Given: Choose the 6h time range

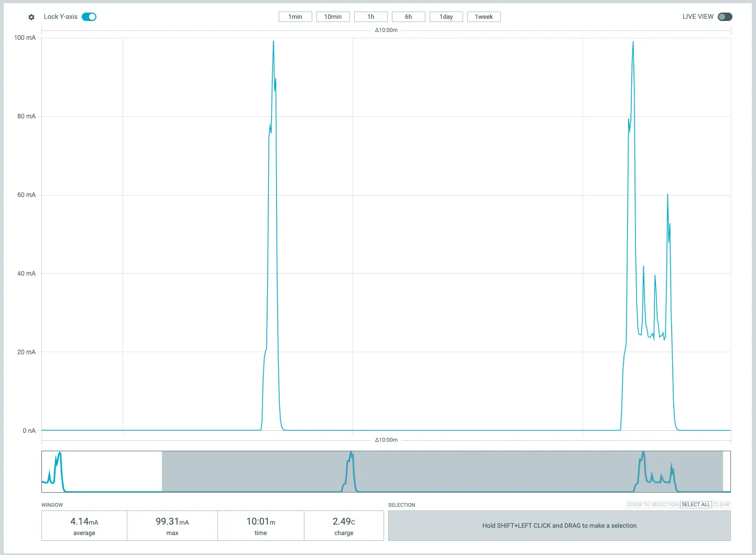Looking at the screenshot, I should pos(408,17).
